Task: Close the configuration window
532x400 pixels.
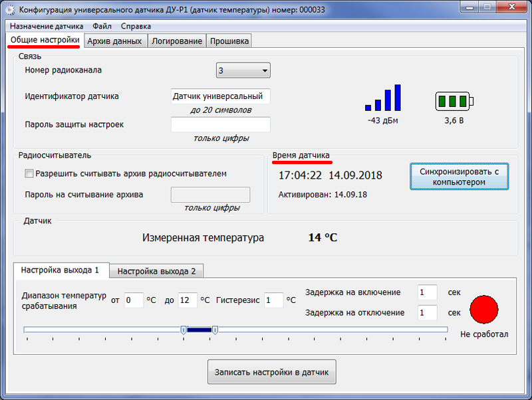Action: pyautogui.click(x=511, y=7)
